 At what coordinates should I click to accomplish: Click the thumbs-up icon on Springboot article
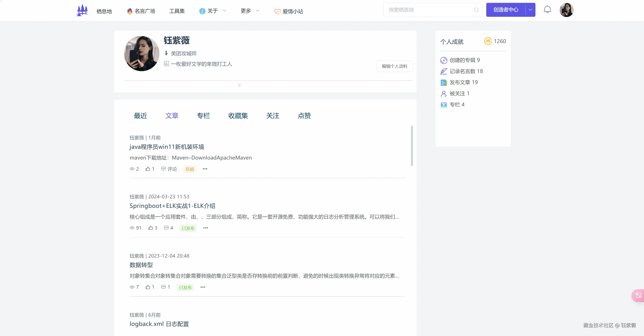coord(150,228)
